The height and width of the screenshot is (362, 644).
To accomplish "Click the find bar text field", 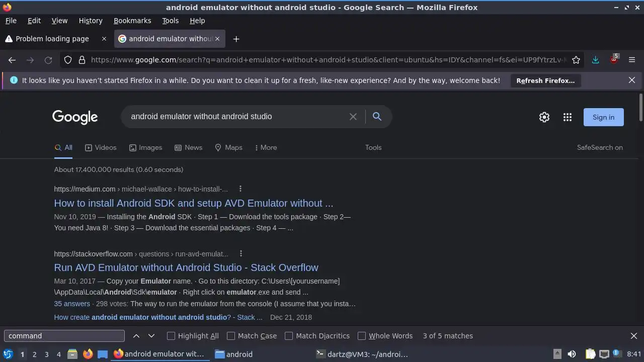I will pyautogui.click(x=64, y=336).
